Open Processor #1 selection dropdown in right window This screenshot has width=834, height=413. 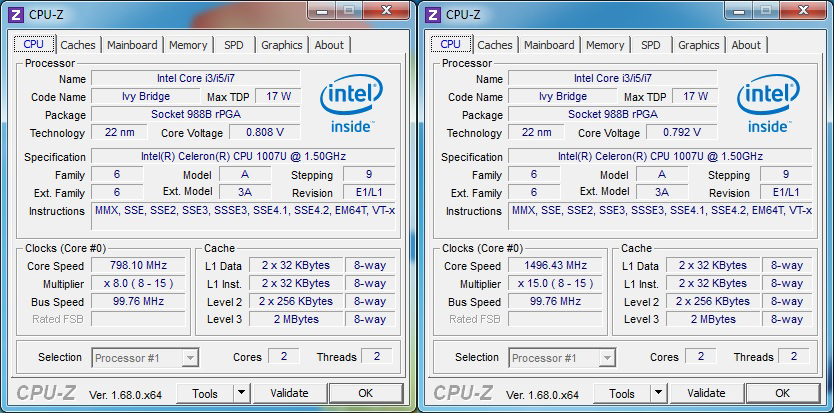(562, 358)
